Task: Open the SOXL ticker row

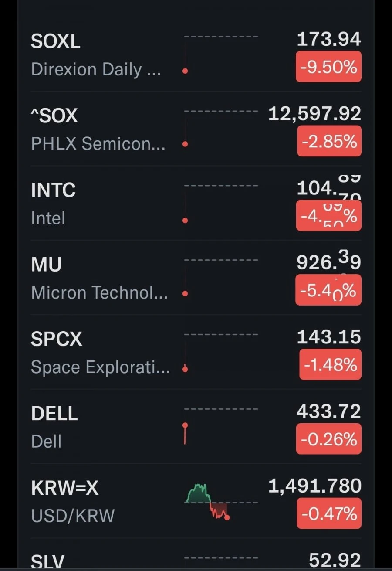Action: tap(196, 54)
